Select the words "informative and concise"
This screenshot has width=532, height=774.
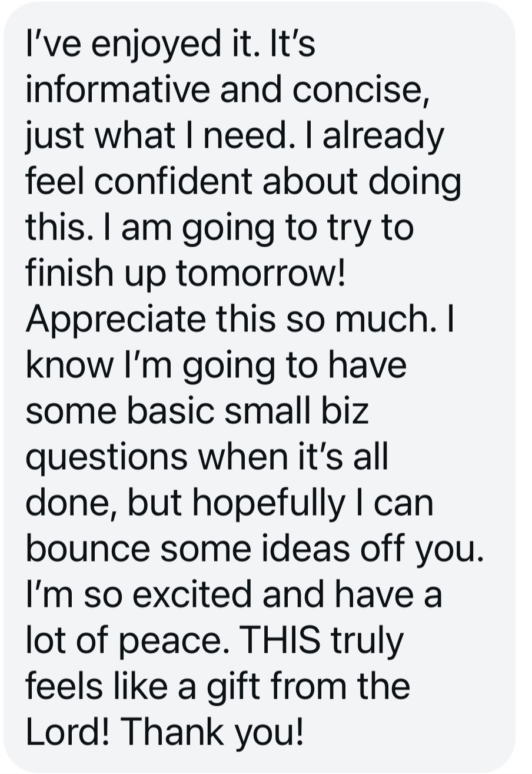coord(223,89)
